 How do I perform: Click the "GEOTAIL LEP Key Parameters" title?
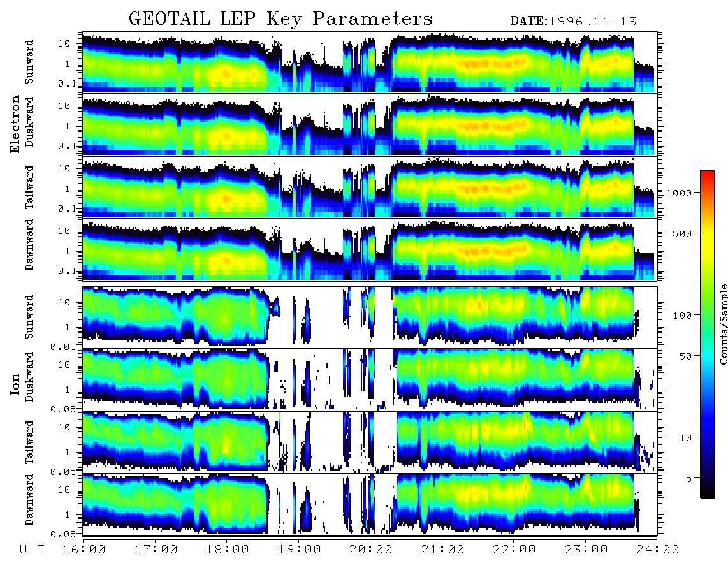click(280, 19)
